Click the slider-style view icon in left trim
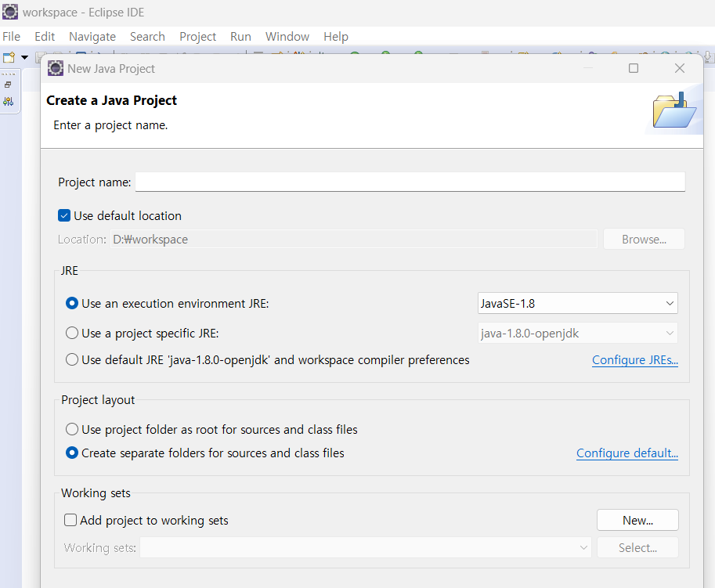This screenshot has height=588, width=715. [x=8, y=101]
